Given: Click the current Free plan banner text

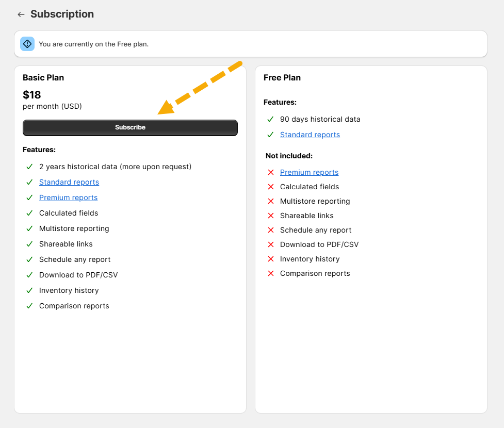Looking at the screenshot, I should pyautogui.click(x=93, y=44).
